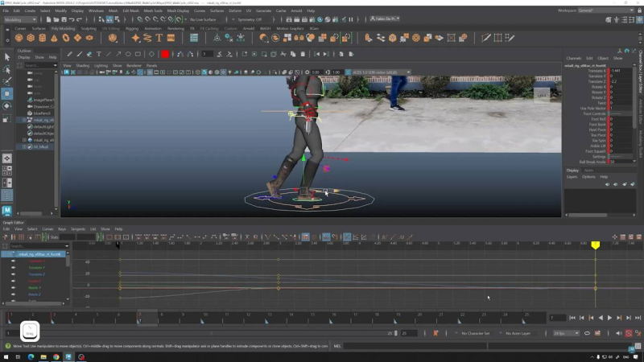Toggle mute on the Translate Z curve

13,274
